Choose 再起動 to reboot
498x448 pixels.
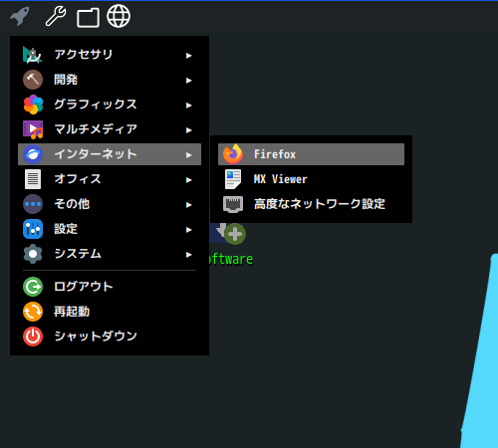pyautogui.click(x=110, y=312)
